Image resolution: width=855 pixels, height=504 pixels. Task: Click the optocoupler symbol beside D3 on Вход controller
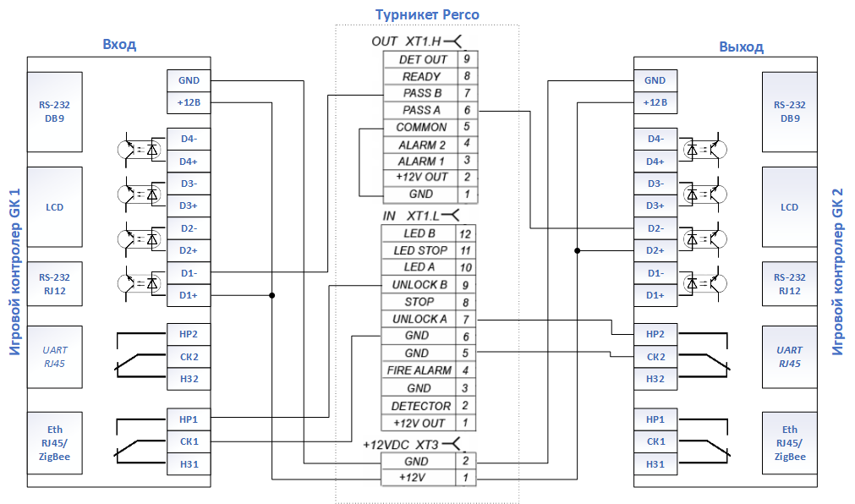coord(140,194)
